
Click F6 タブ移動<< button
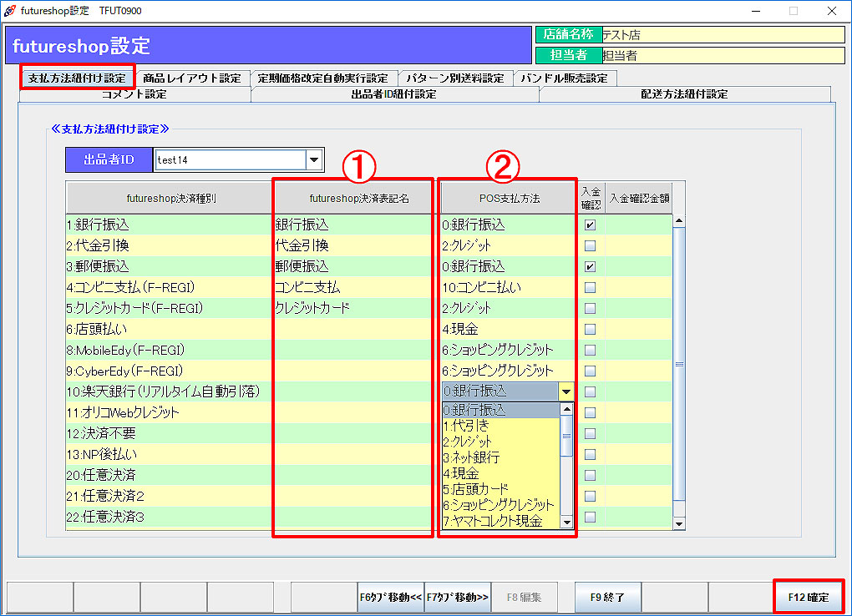(391, 597)
